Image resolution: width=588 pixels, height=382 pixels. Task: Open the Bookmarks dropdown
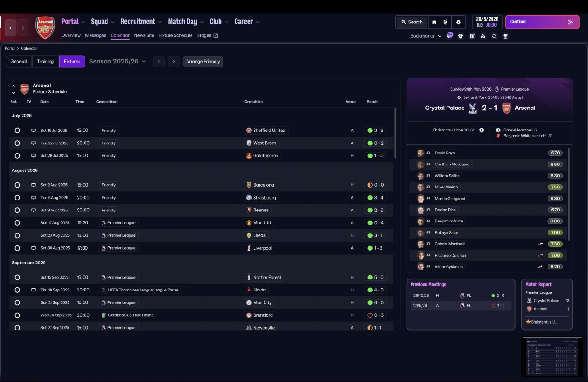pyautogui.click(x=426, y=36)
